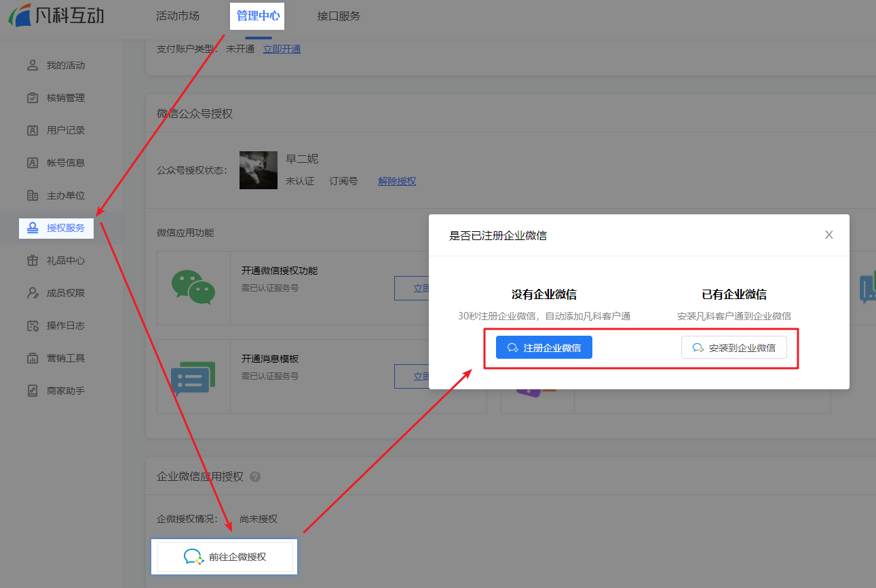Click the 帐号信息 icon
Image resolution: width=876 pixels, height=588 pixels.
pos(32,163)
